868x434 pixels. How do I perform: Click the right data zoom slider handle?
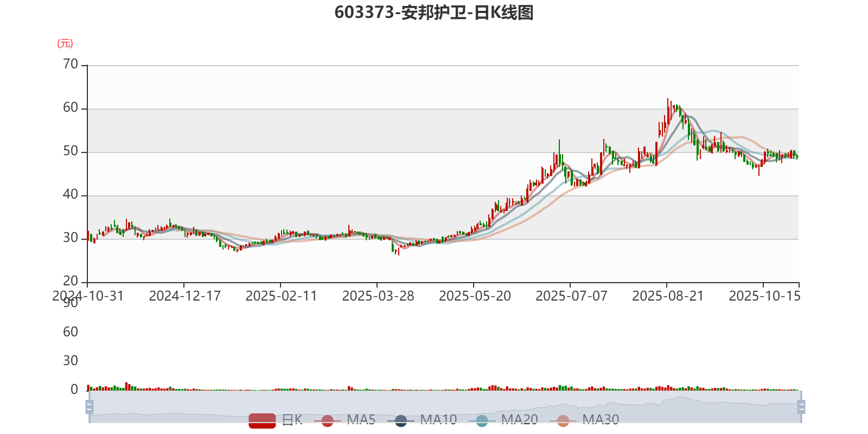(801, 406)
